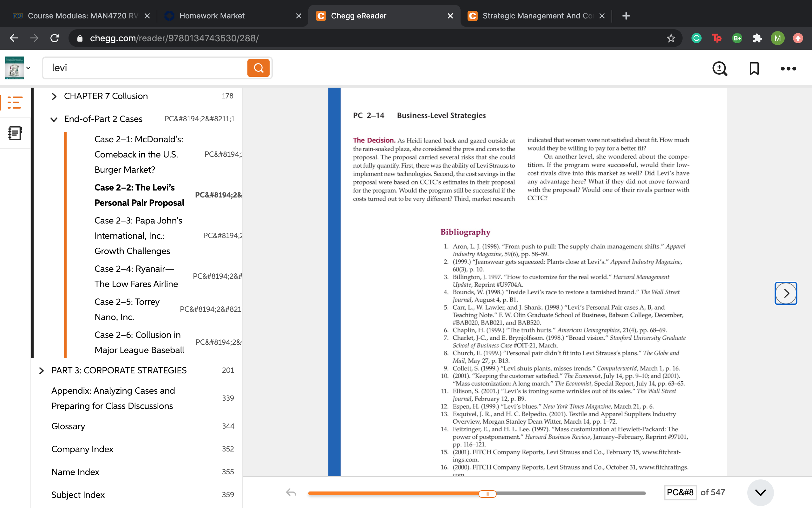Click the browser update arrow icon
The image size is (812, 508).
(x=798, y=38)
